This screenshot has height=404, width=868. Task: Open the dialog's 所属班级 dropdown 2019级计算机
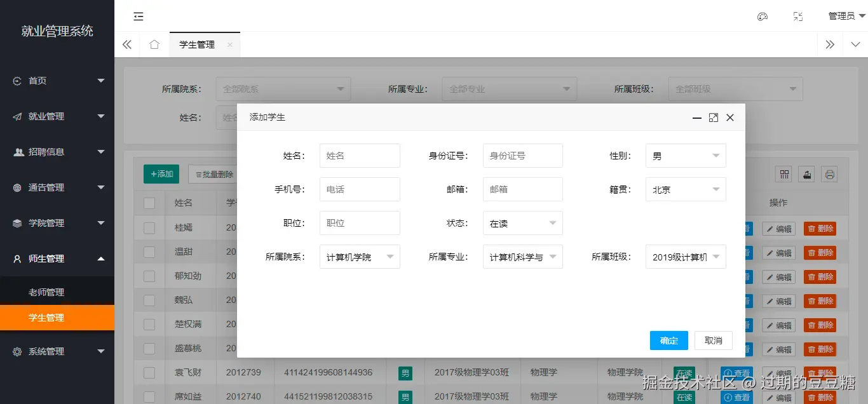[686, 257]
